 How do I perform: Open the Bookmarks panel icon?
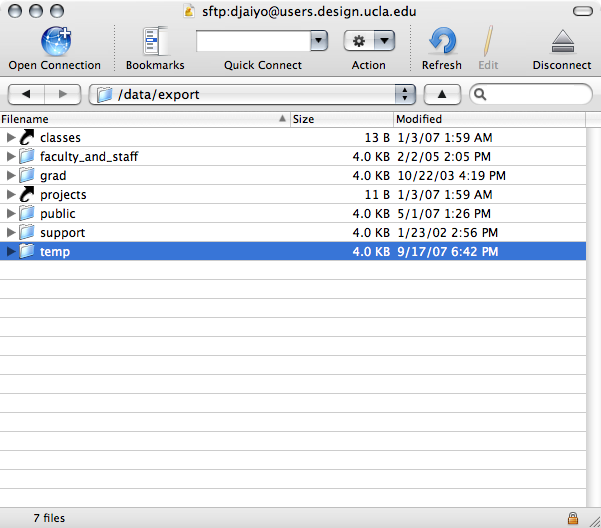[x=155, y=41]
